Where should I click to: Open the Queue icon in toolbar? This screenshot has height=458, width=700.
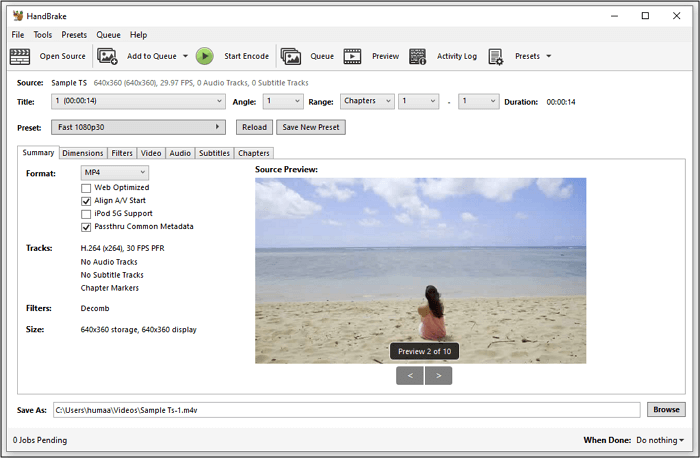pos(291,57)
